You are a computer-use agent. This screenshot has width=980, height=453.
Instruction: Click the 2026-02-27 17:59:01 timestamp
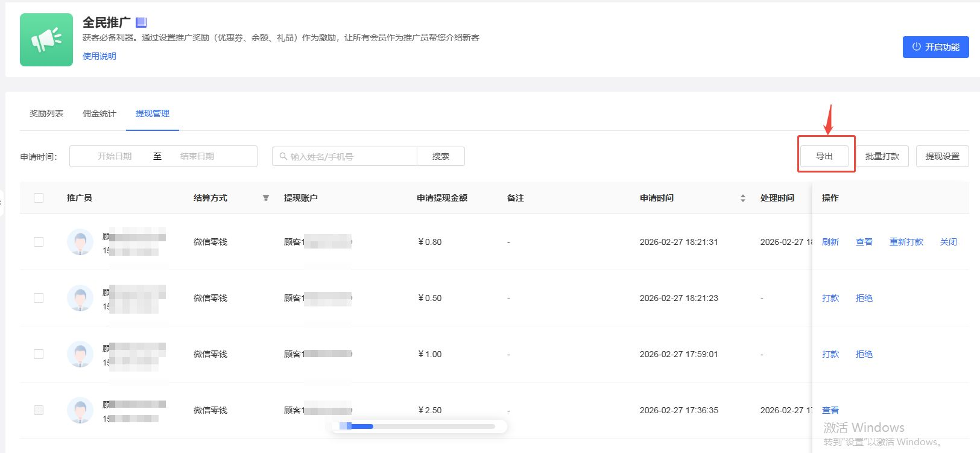[679, 354]
